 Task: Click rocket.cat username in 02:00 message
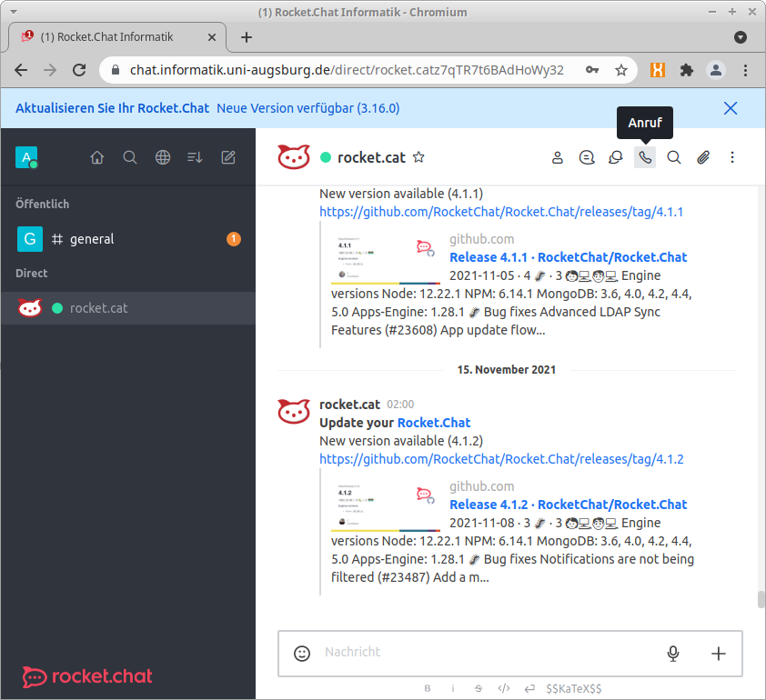(349, 405)
